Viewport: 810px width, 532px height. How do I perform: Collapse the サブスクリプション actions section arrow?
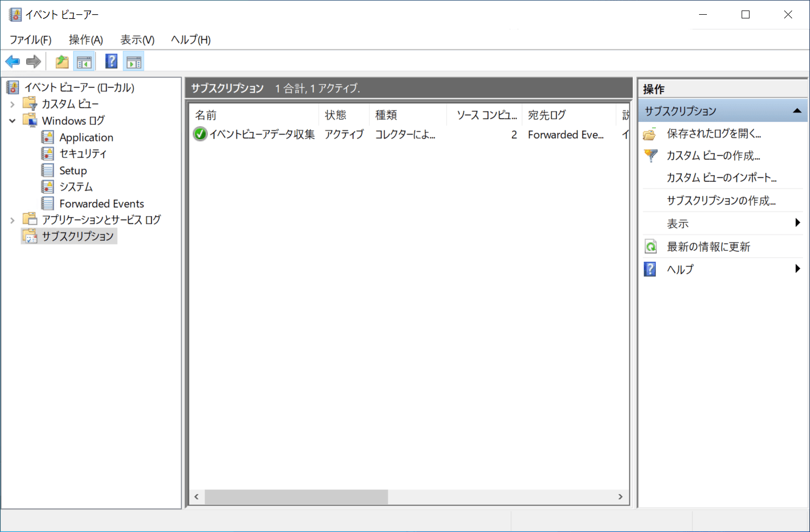click(797, 111)
